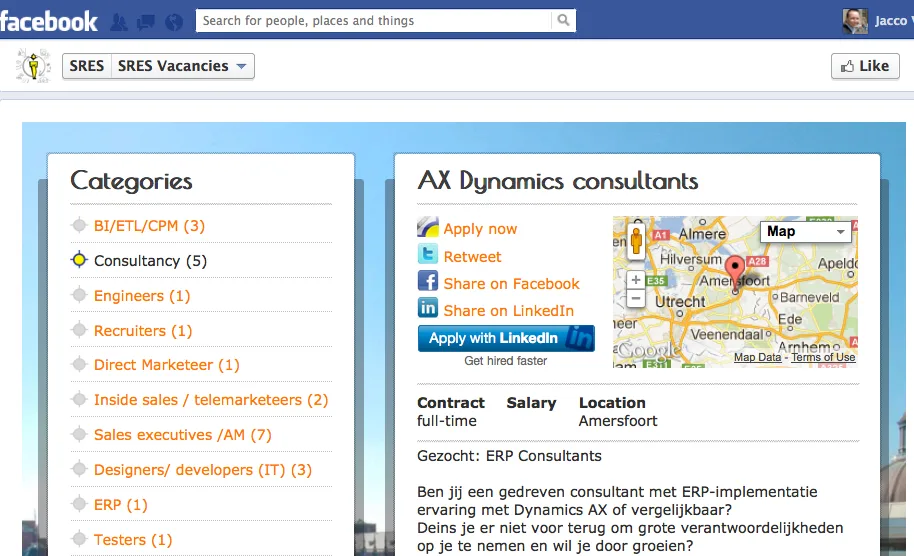Open Consultancy (5) category
The width and height of the screenshot is (914, 556).
(x=150, y=261)
